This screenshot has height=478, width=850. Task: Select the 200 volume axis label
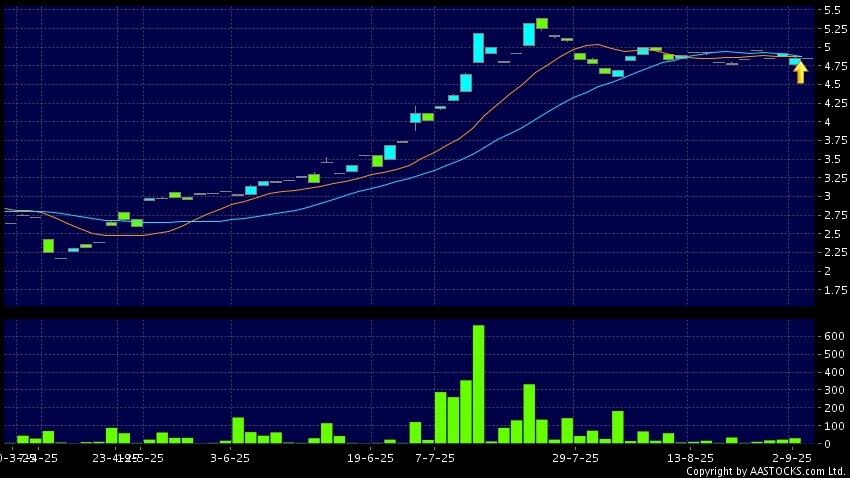(x=832, y=408)
